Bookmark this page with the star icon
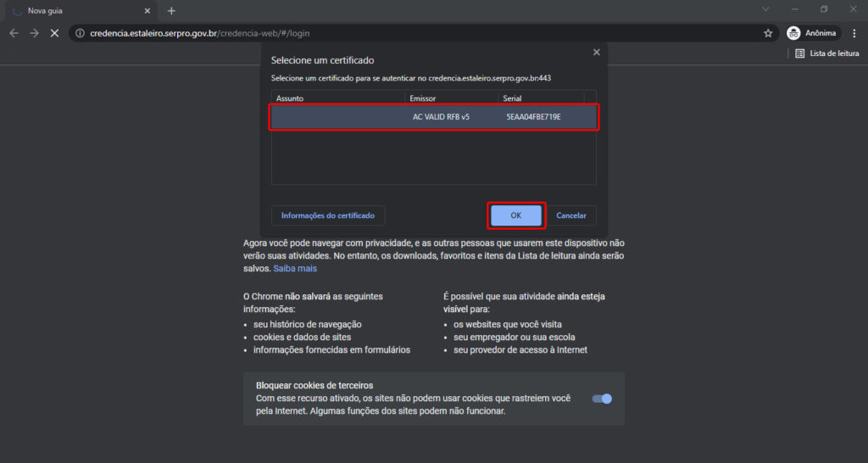 click(x=768, y=33)
